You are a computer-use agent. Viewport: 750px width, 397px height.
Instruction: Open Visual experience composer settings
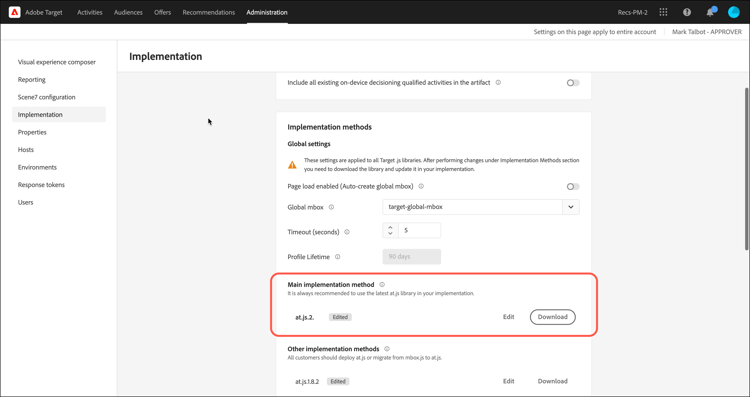pos(57,62)
